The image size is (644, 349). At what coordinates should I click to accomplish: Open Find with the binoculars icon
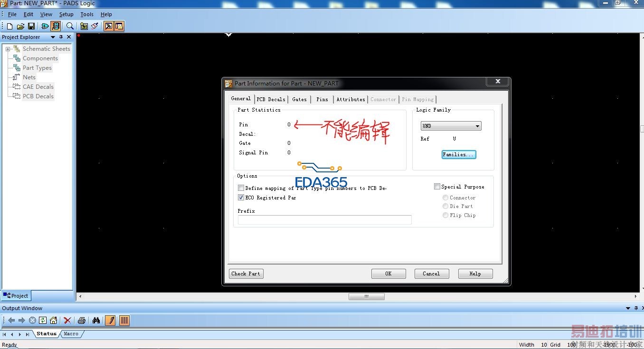[x=96, y=321]
